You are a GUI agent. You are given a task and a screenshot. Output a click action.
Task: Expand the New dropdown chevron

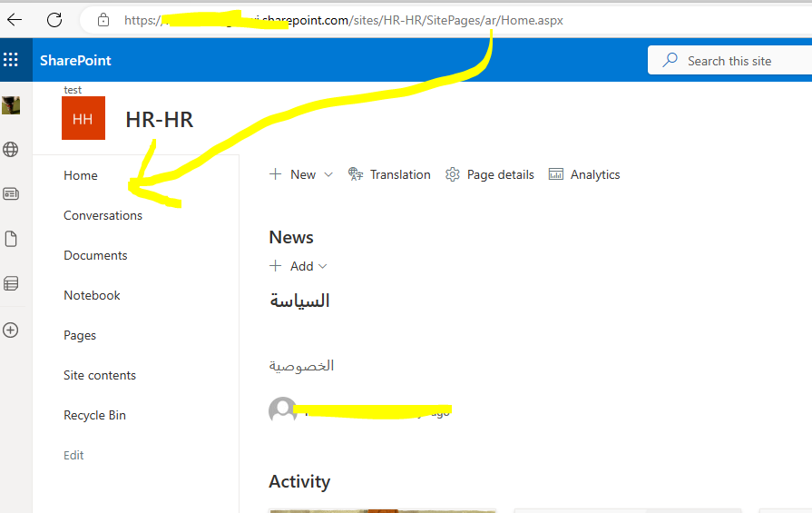[328, 174]
